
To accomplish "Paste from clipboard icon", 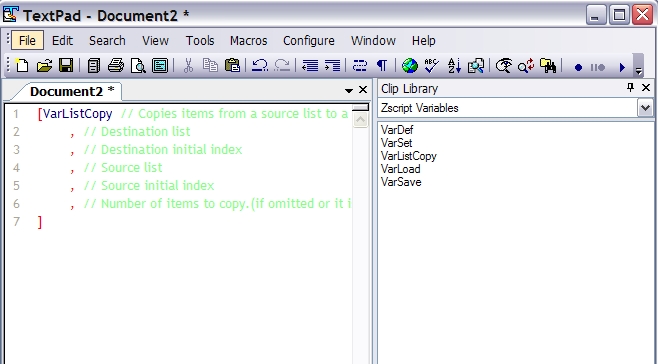I will 232,66.
